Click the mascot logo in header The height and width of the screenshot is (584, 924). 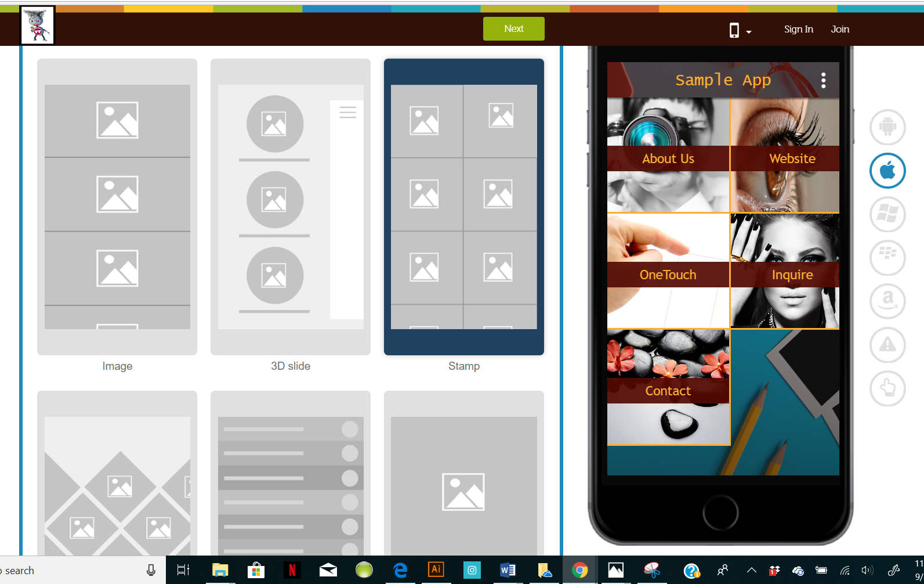38,26
